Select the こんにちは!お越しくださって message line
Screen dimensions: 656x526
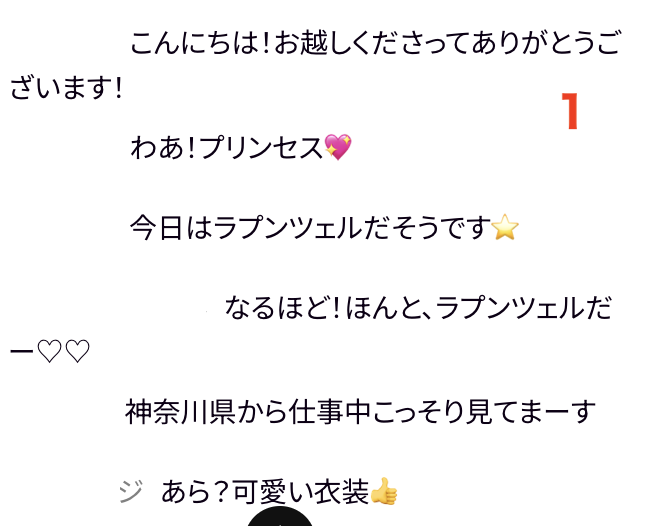pos(375,43)
